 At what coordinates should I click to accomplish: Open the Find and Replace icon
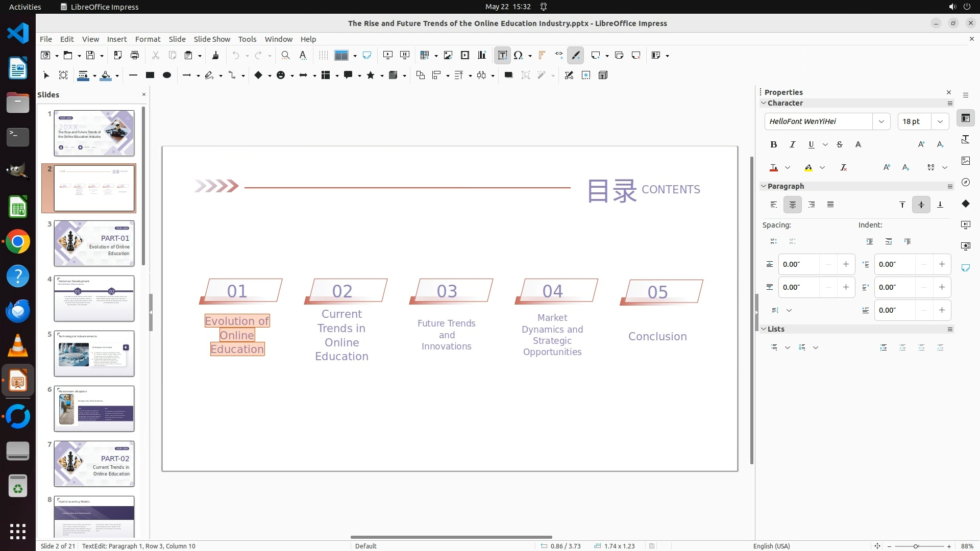[286, 56]
